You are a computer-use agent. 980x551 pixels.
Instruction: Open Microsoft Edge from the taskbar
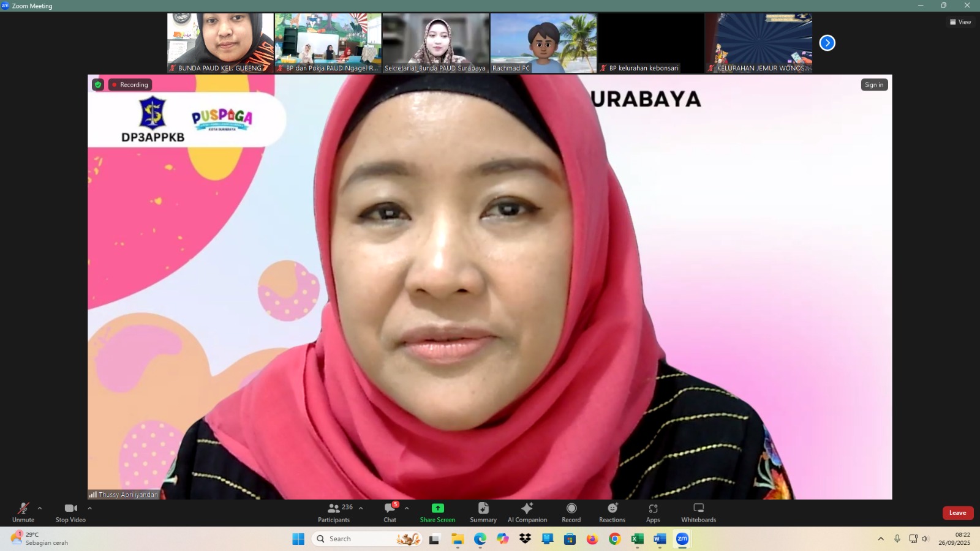(480, 539)
